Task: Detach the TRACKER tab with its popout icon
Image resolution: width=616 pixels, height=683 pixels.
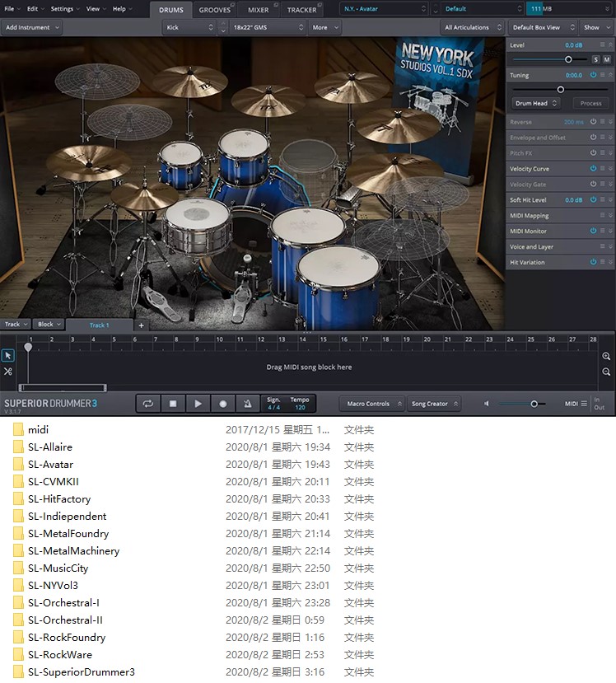Action: tap(320, 4)
